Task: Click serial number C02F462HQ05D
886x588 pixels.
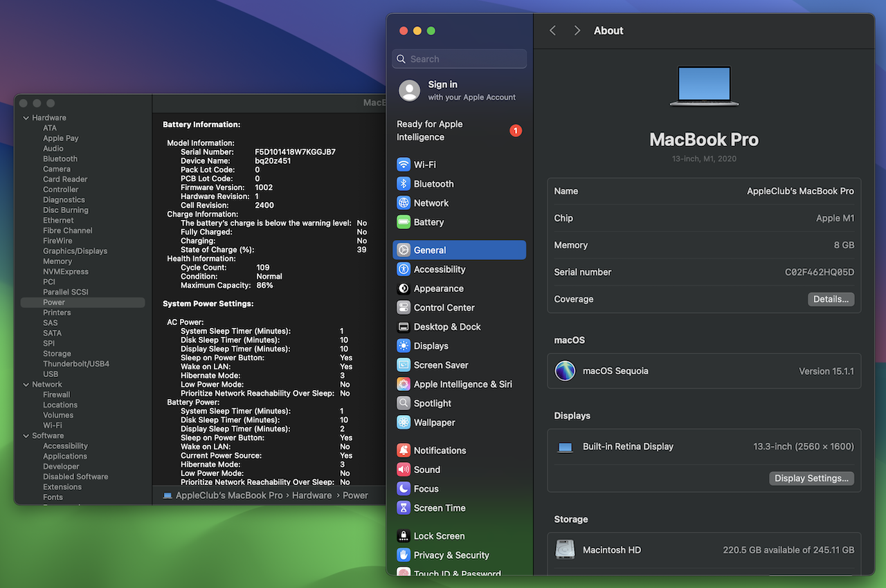Action: click(820, 273)
